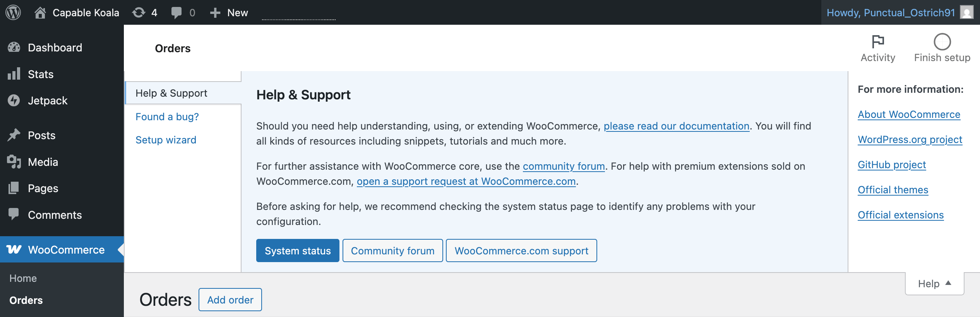Click the updates icon showing 4

(139, 12)
